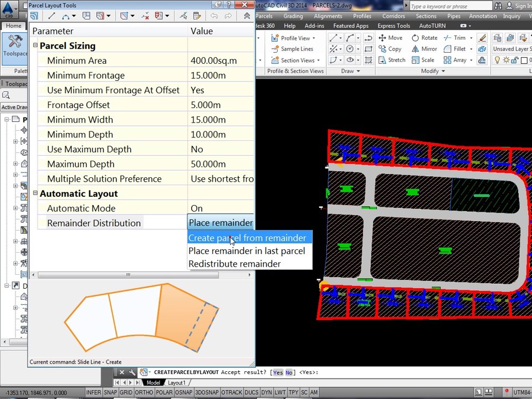The height and width of the screenshot is (399, 532).
Task: Collapse the Automatic Layout section
Action: [x=35, y=193]
